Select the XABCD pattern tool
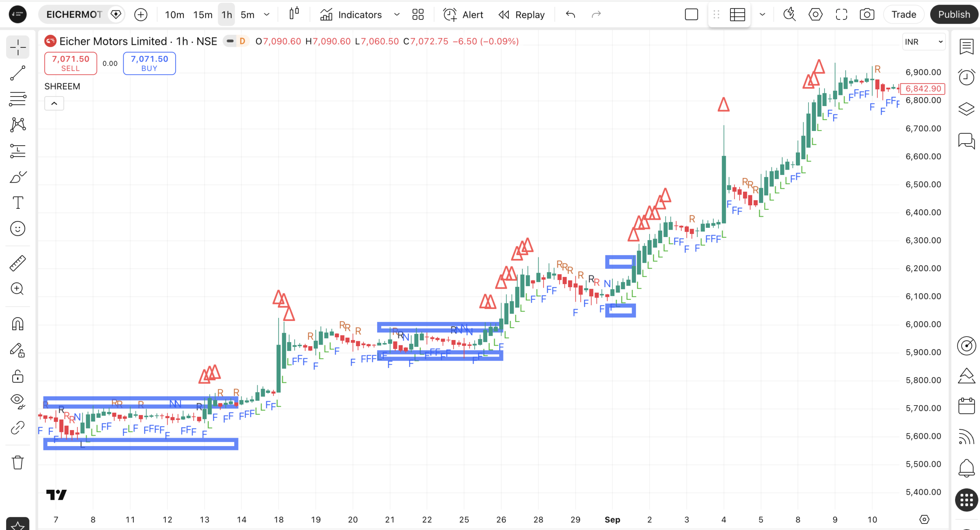Image resolution: width=980 pixels, height=530 pixels. [x=18, y=125]
